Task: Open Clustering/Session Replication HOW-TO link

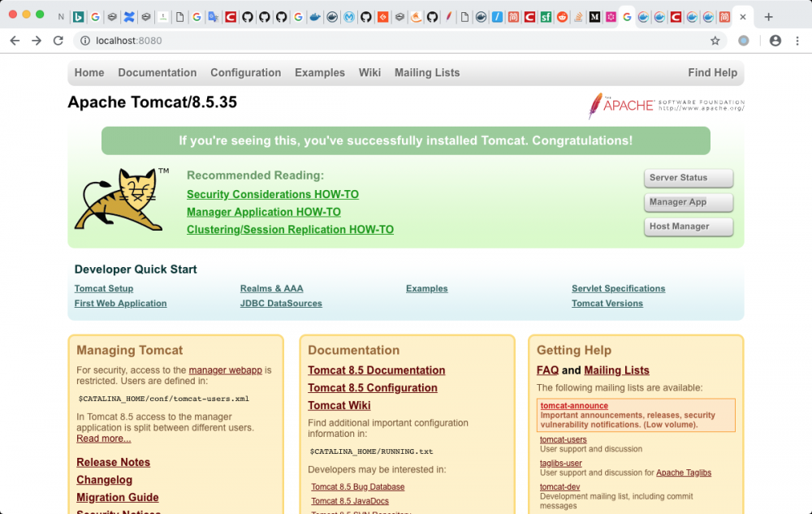Action: pyautogui.click(x=290, y=229)
